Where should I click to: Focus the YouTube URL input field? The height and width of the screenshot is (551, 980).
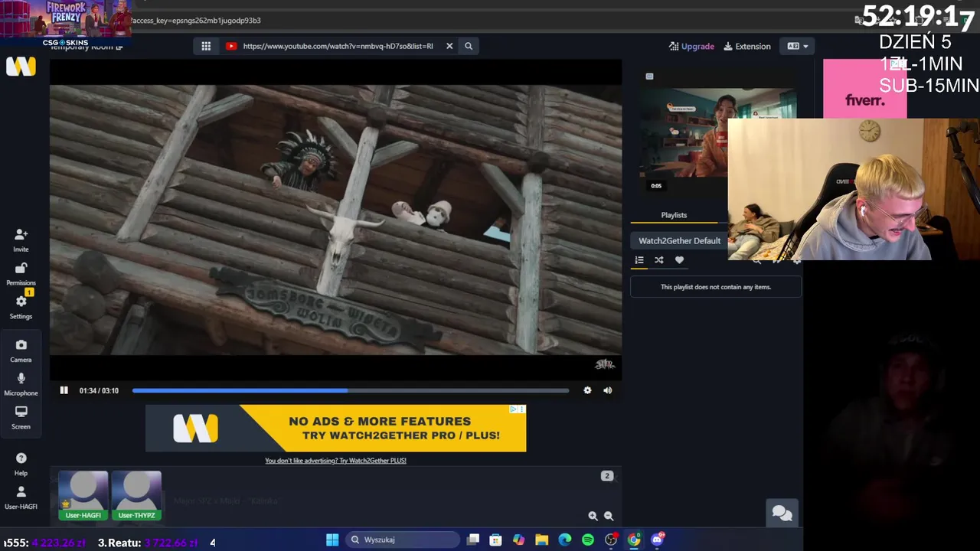(x=338, y=46)
